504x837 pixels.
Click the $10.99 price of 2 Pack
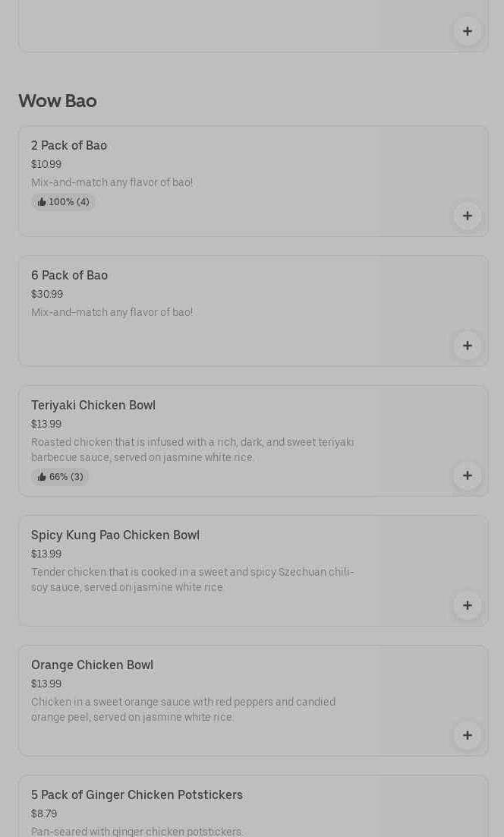click(x=46, y=164)
